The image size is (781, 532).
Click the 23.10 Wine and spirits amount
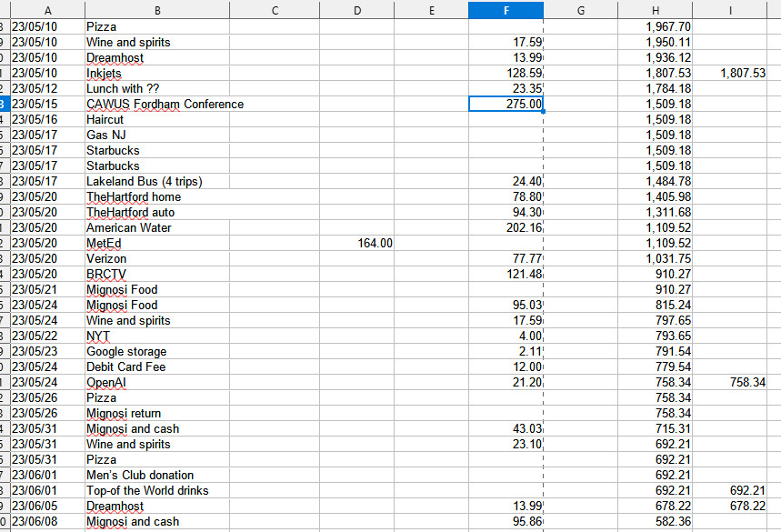(506, 444)
